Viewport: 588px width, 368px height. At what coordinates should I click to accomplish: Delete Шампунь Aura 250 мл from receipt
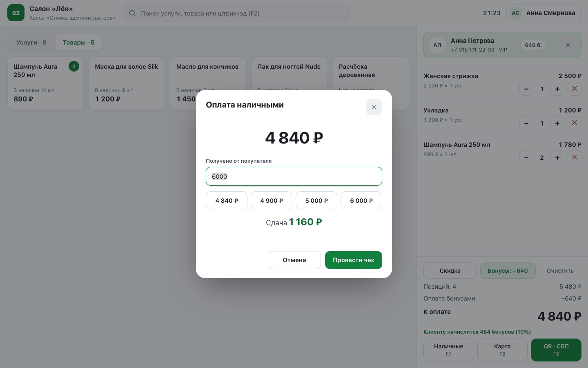coord(575,157)
